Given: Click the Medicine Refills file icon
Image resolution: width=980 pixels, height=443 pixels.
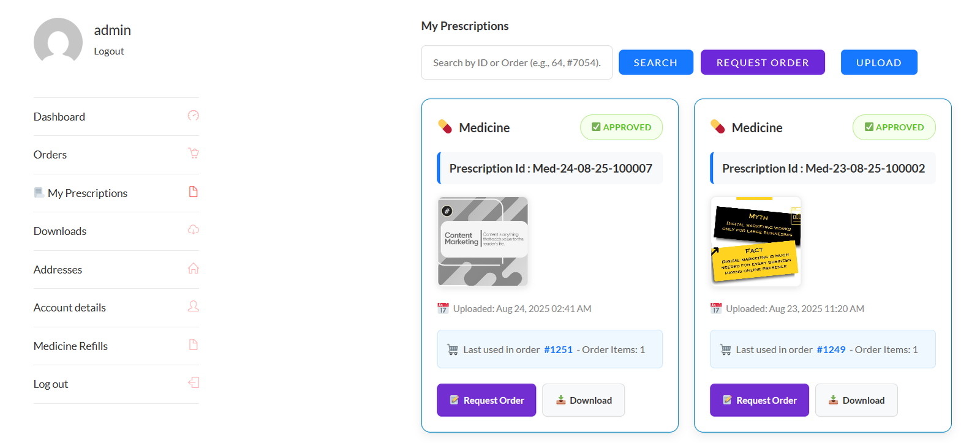Looking at the screenshot, I should (x=193, y=345).
